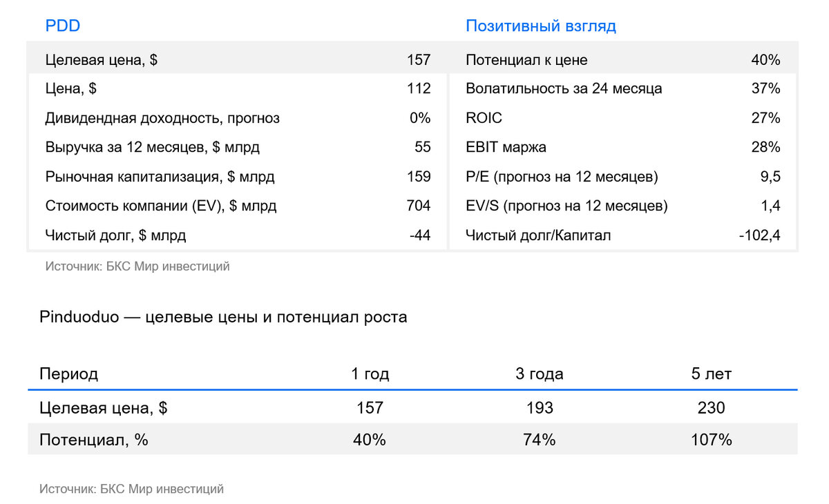Select the 3 года column header
The width and height of the screenshot is (829, 504).
[539, 374]
